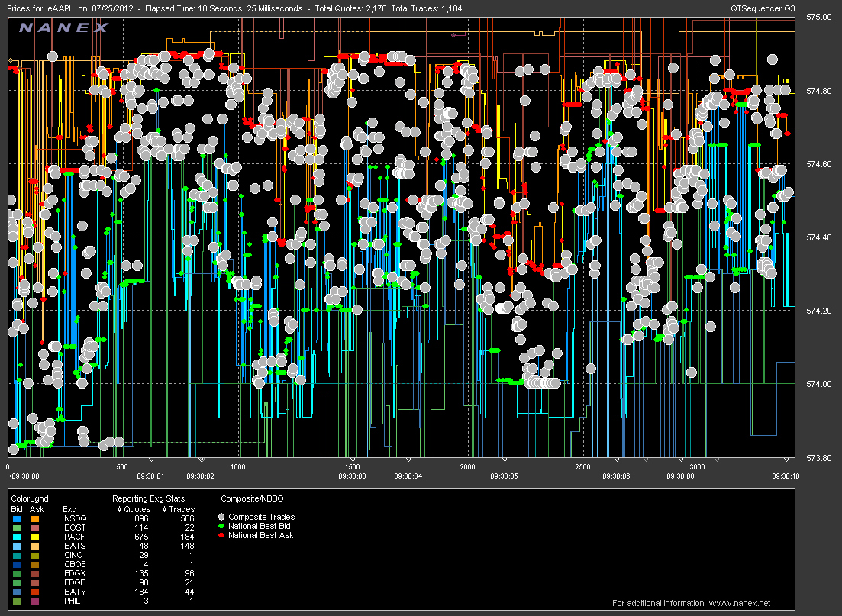Select the PACF bid cyan swatch

coord(17,537)
